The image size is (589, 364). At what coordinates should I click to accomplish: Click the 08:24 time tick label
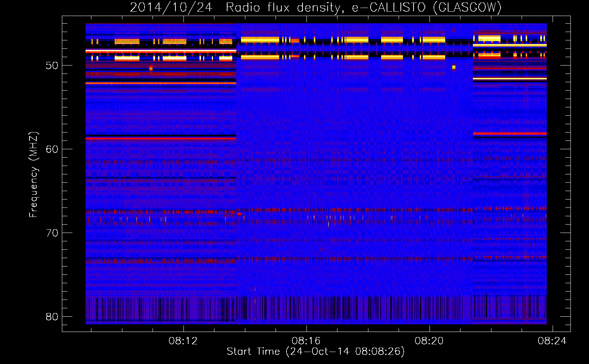pyautogui.click(x=552, y=341)
